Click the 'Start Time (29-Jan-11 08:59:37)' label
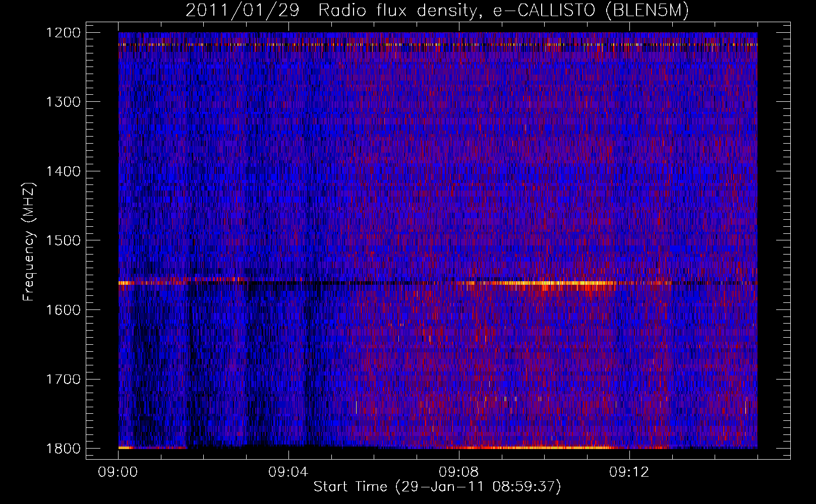This screenshot has height=504, width=816. click(x=437, y=487)
